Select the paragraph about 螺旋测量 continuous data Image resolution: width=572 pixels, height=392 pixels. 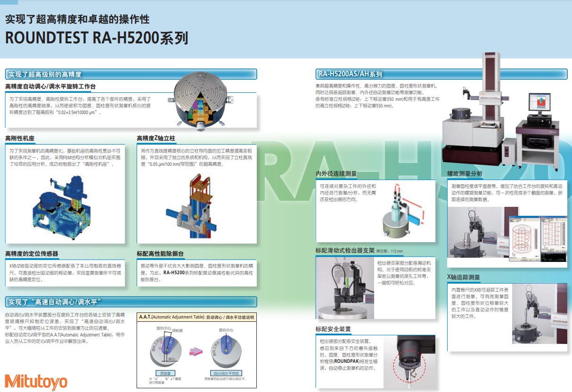(x=507, y=193)
